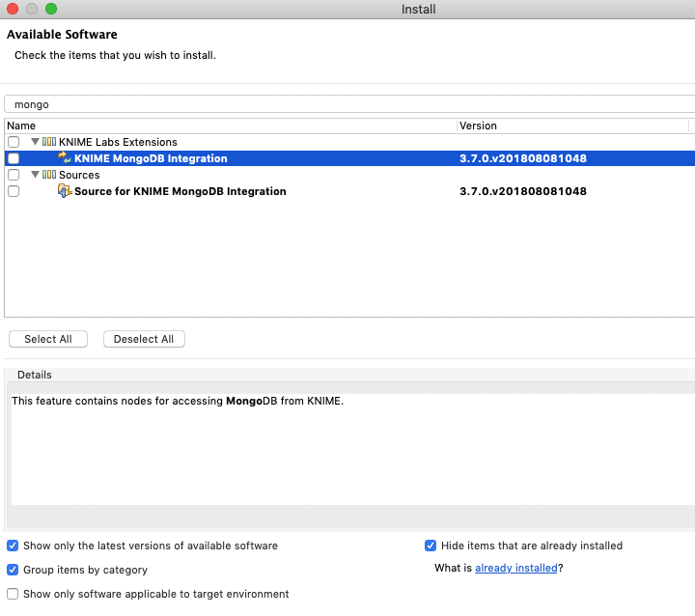
Task: Click version 3.7.0.v201808081048 of KNIME MongoDB Integration
Action: [x=523, y=158]
